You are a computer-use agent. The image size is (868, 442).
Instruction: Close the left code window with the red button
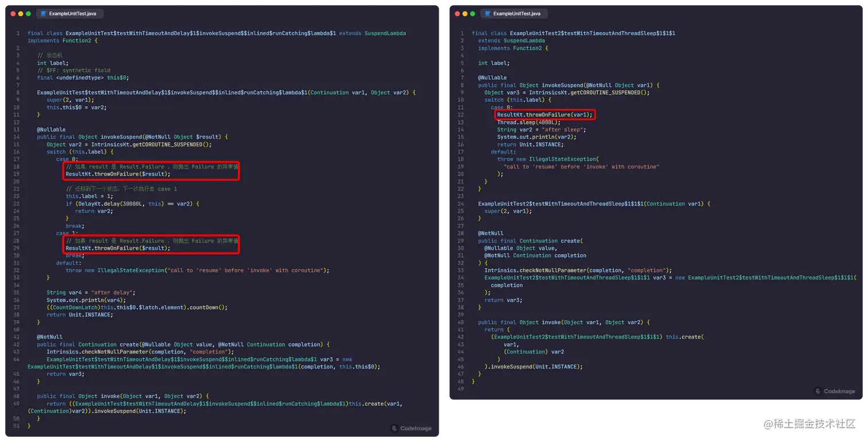(14, 13)
